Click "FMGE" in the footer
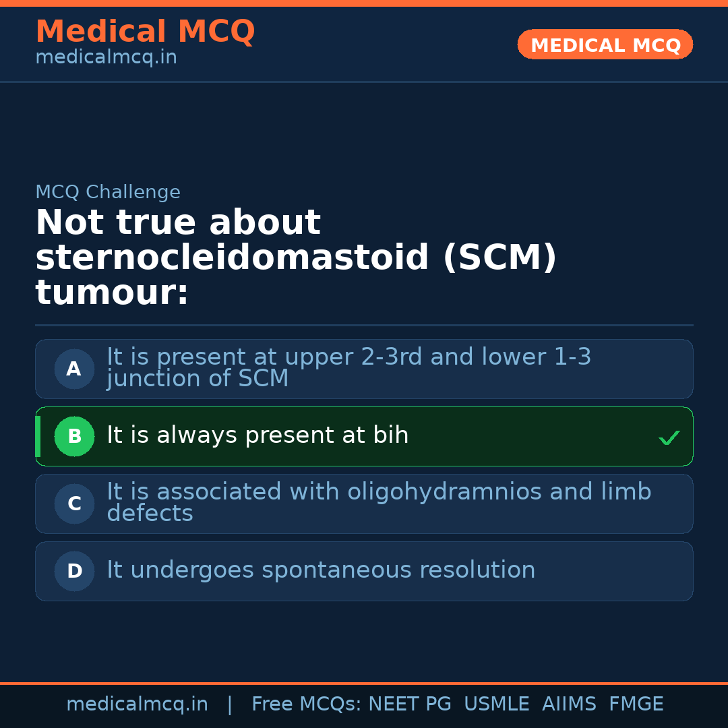Screen dimensions: 728x728 [x=636, y=704]
